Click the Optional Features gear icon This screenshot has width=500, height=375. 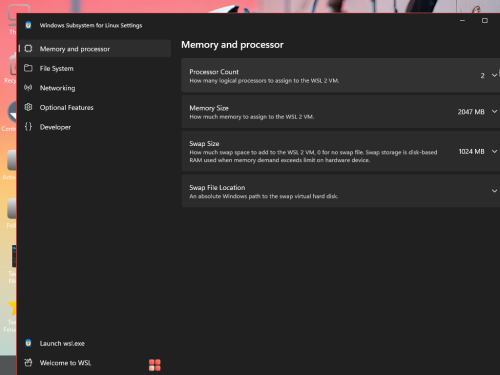tap(28, 107)
